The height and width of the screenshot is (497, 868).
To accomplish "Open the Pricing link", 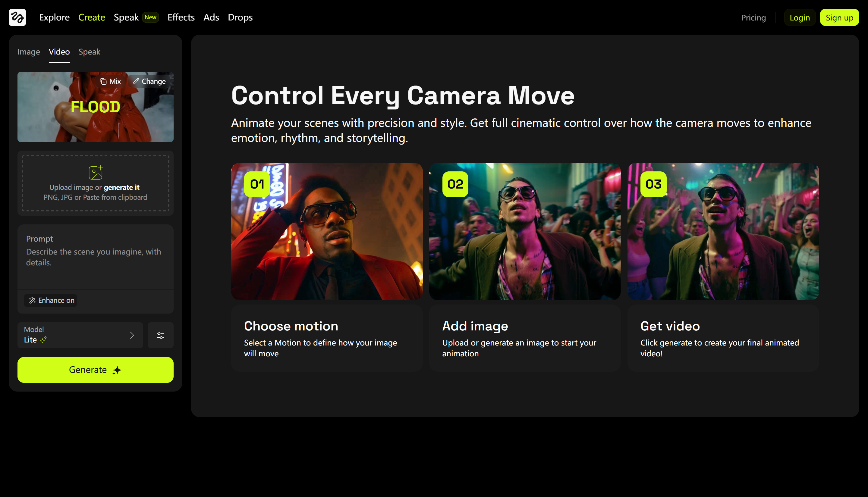I will click(753, 17).
